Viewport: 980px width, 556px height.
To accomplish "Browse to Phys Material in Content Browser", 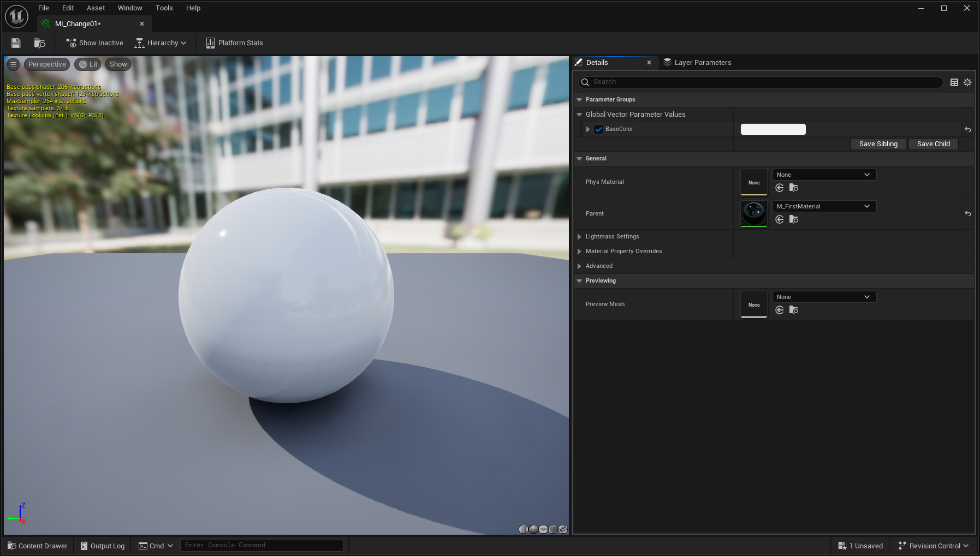I will (794, 188).
